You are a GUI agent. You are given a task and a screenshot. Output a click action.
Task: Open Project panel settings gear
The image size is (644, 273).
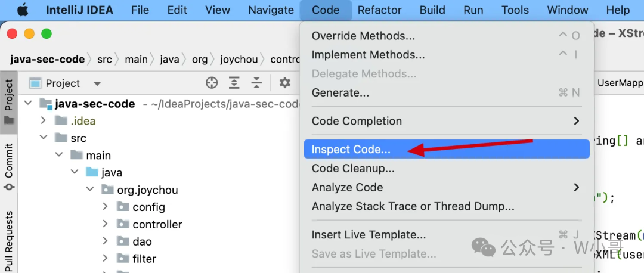[284, 83]
